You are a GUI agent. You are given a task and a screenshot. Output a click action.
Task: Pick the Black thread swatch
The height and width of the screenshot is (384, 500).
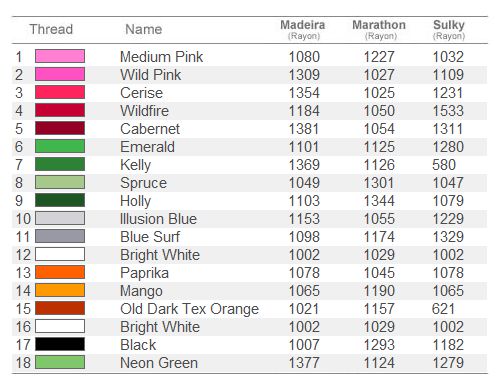pos(60,344)
